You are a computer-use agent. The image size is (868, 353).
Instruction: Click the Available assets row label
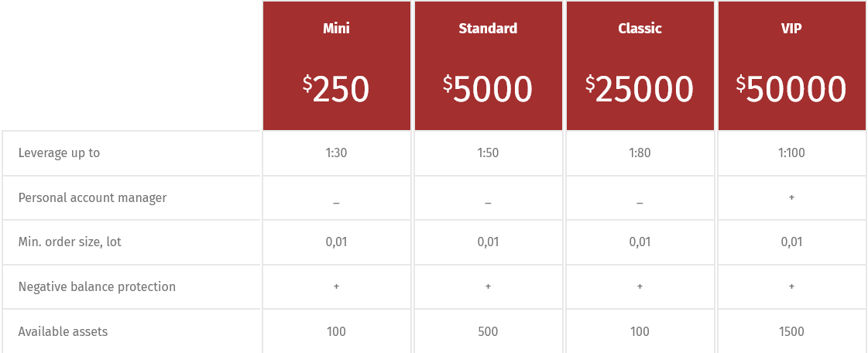pyautogui.click(x=63, y=331)
